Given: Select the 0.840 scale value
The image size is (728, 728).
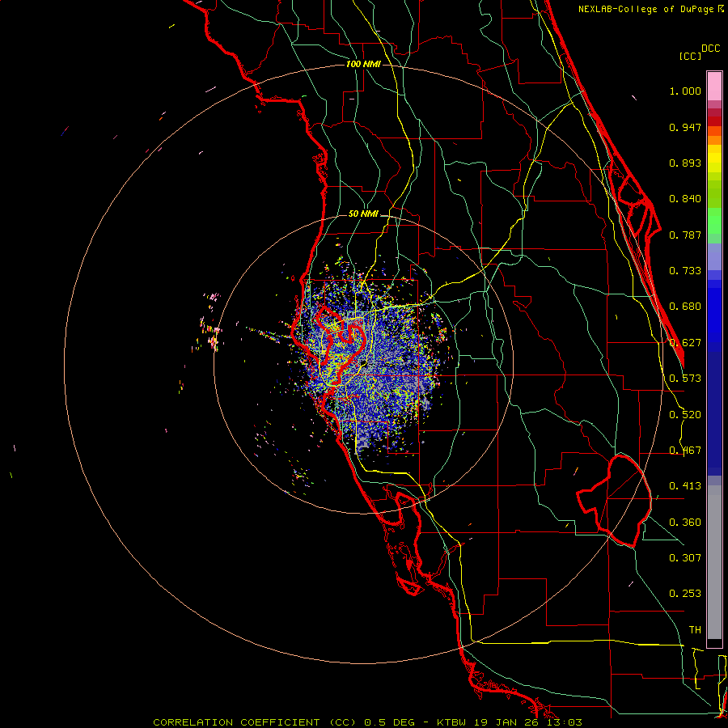Looking at the screenshot, I should pos(685,199).
